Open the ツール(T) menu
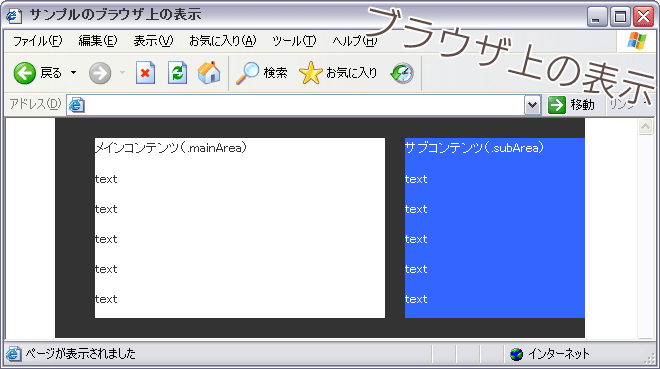Image resolution: width=660 pixels, height=369 pixels. (x=294, y=41)
